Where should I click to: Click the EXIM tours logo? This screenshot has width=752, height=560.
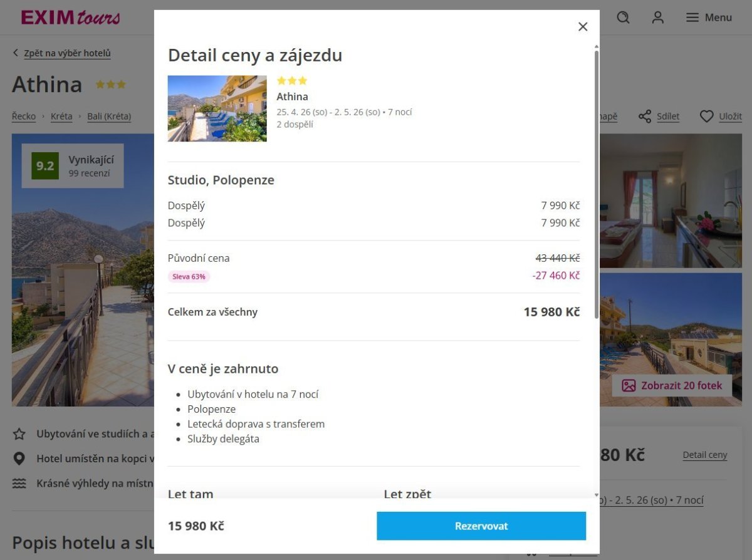[70, 18]
